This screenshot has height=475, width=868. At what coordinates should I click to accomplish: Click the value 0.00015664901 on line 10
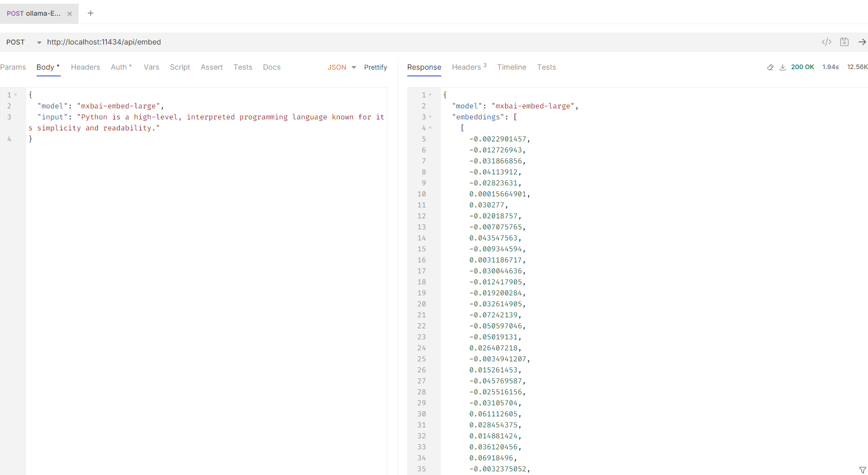498,194
